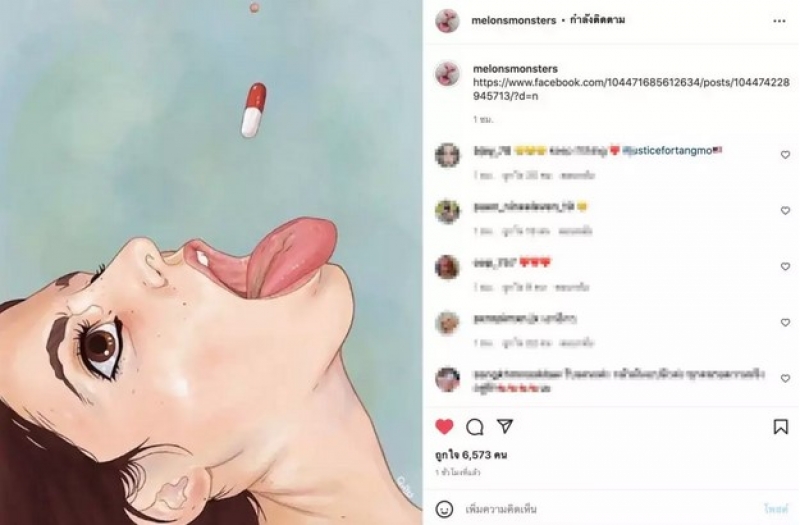Save post with bookmark icon
The height and width of the screenshot is (525, 800).
(781, 427)
